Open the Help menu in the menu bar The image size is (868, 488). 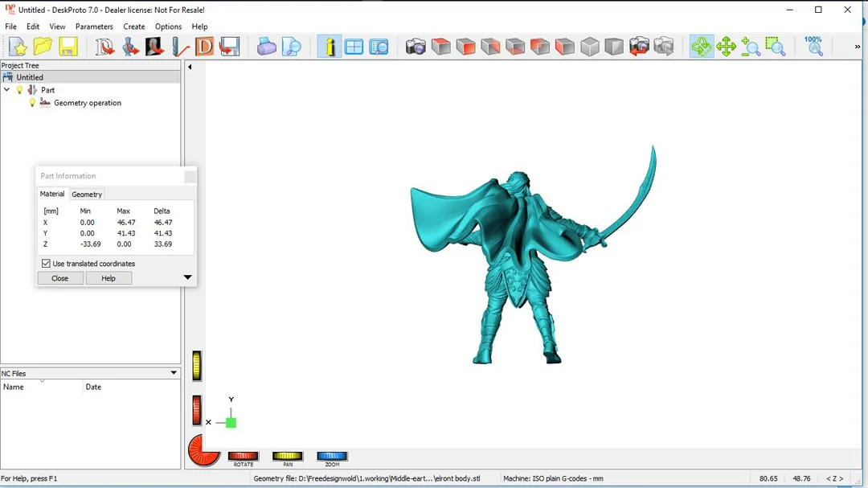199,27
